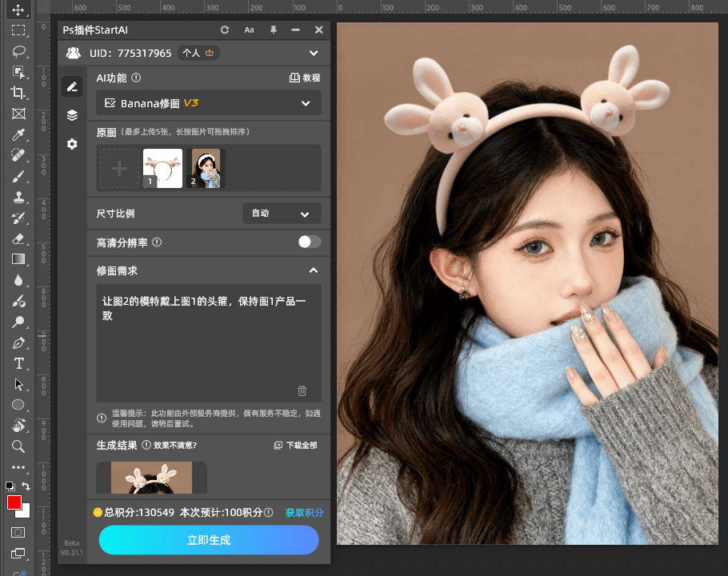This screenshot has width=728, height=576.
Task: Select the Zoom tool
Action: (18, 446)
